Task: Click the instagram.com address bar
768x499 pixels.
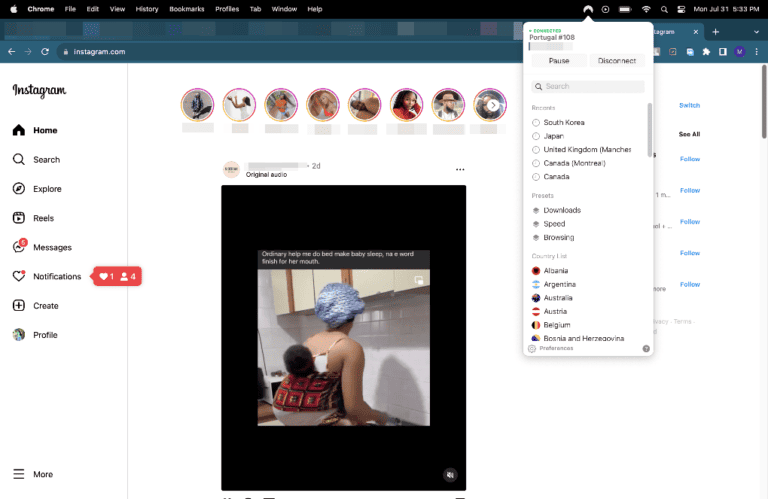Action: tap(289, 51)
